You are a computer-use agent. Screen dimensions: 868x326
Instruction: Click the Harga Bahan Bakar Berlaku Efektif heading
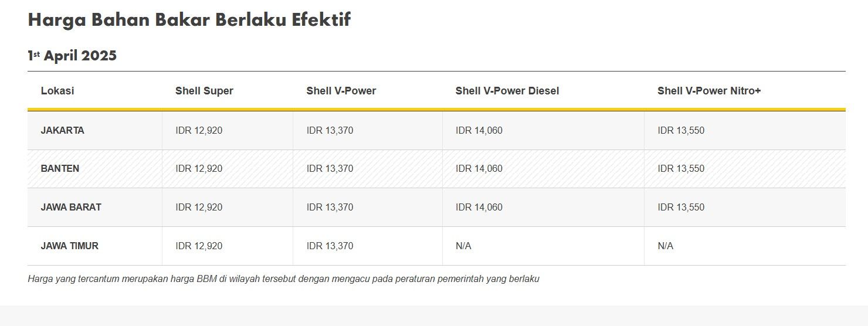[189, 19]
